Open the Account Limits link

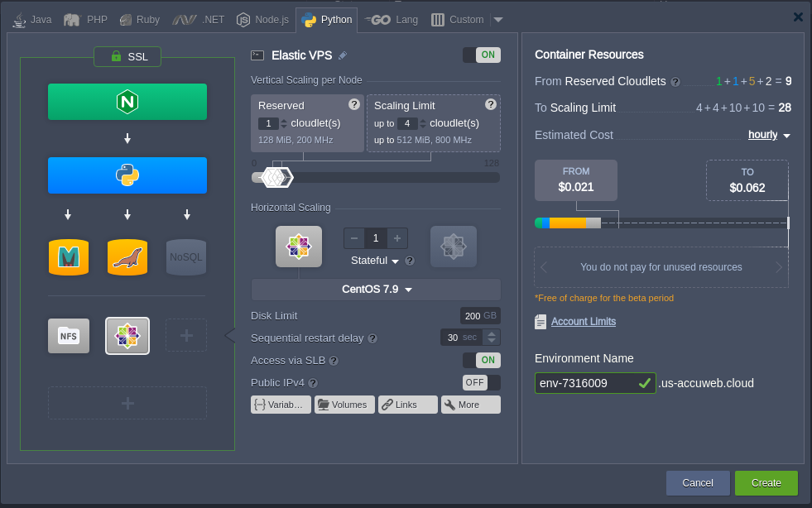point(583,322)
